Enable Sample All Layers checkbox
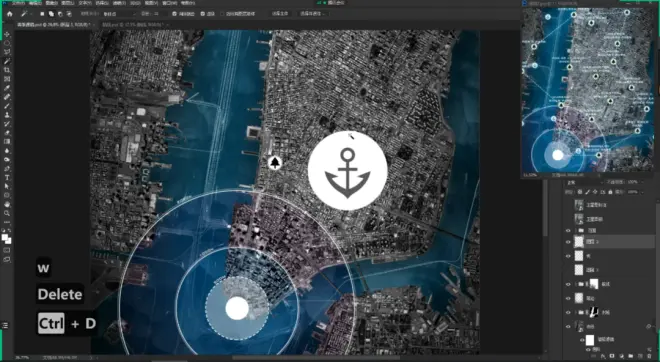 tap(223, 14)
